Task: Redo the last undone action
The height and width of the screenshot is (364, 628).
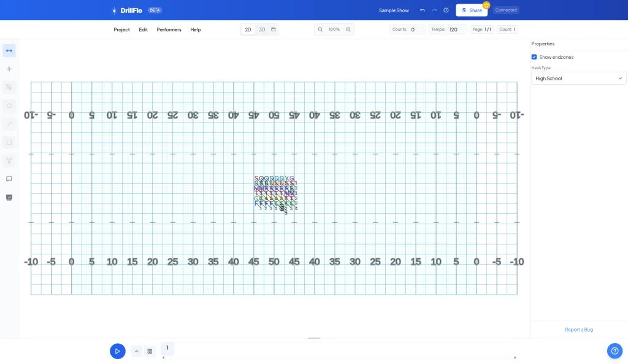Action: point(434,10)
